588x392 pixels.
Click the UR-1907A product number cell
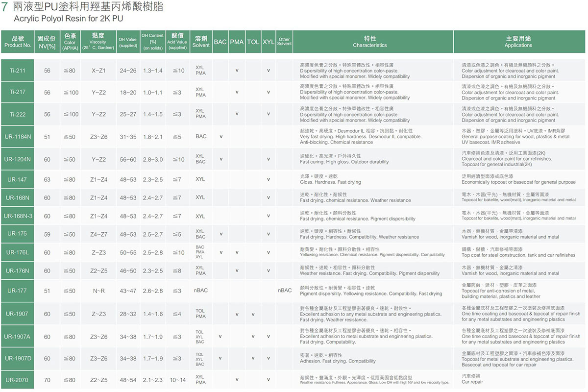pyautogui.click(x=18, y=337)
